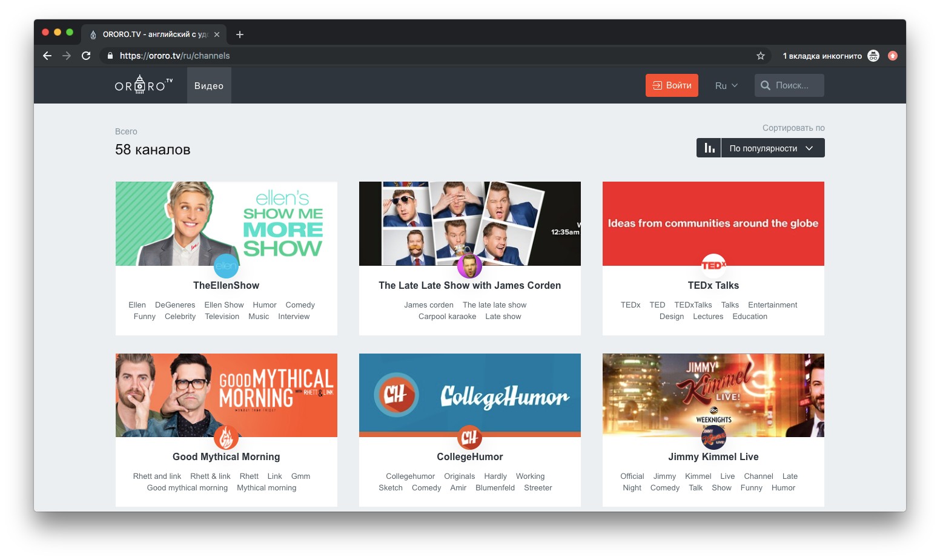The width and height of the screenshot is (940, 560).
Task: Open the Видео menu tab
Action: [209, 85]
